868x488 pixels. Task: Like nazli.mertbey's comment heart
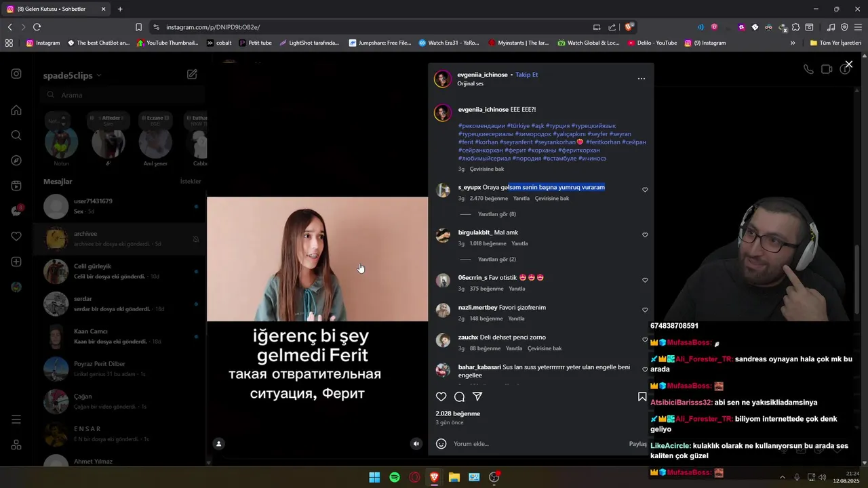coord(645,310)
